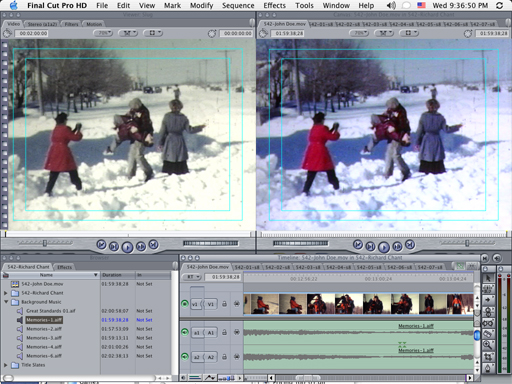The height and width of the screenshot is (384, 512).
Task: Select the Crop tool
Action: pos(488,356)
